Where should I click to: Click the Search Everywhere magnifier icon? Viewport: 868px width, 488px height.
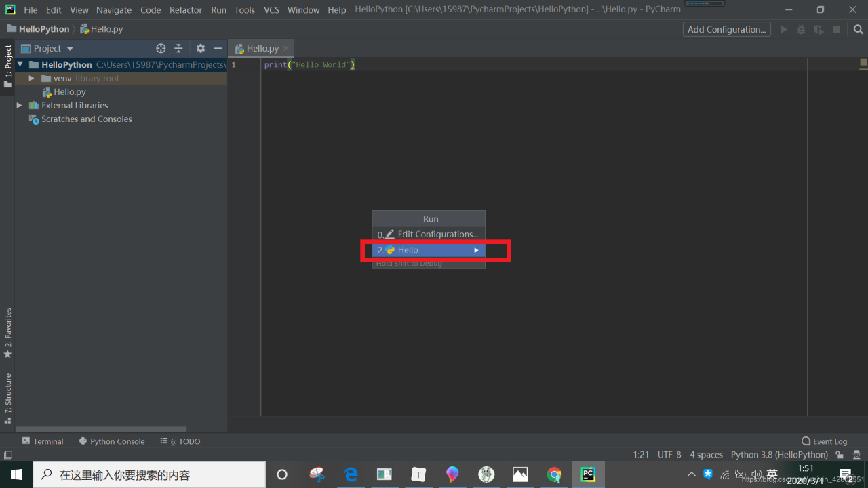858,29
